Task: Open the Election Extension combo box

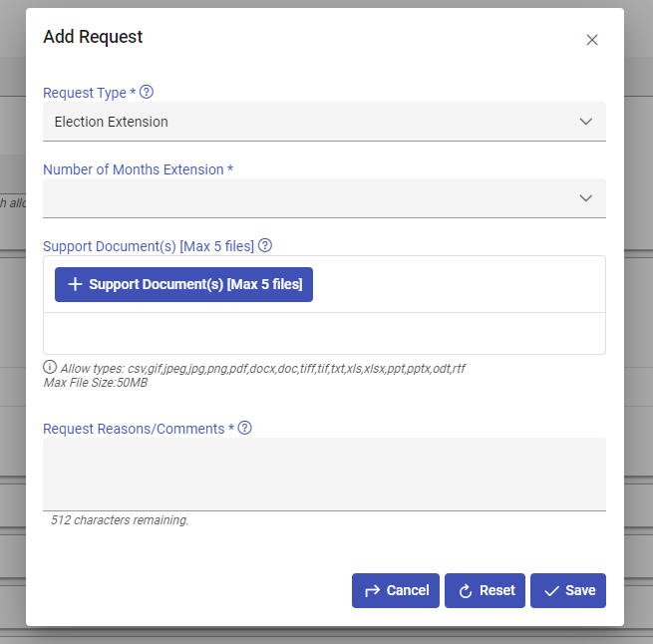Action: click(x=309, y=122)
